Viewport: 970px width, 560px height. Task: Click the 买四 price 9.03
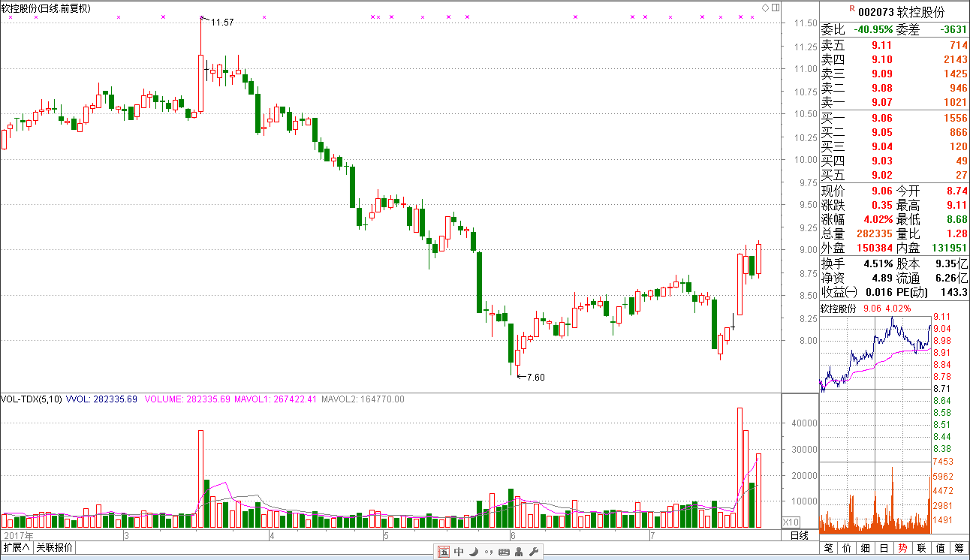coord(881,161)
